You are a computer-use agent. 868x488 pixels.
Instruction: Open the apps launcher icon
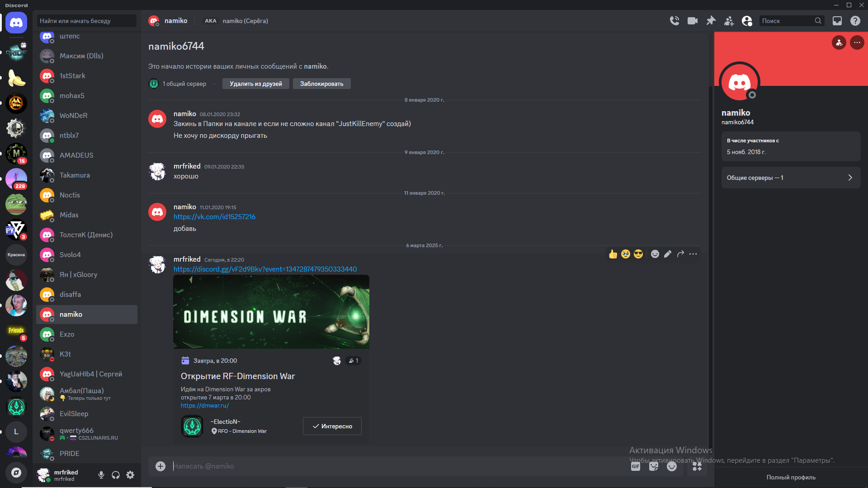coord(697,466)
